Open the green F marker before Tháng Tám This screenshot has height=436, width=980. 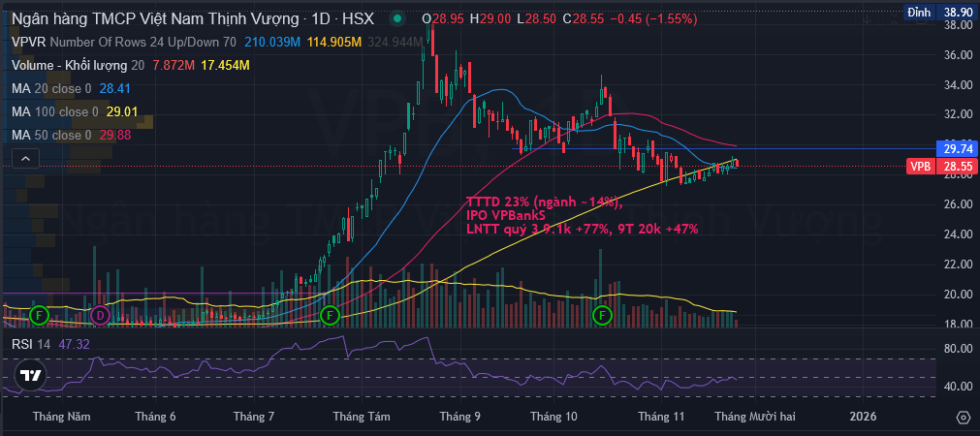(x=330, y=316)
